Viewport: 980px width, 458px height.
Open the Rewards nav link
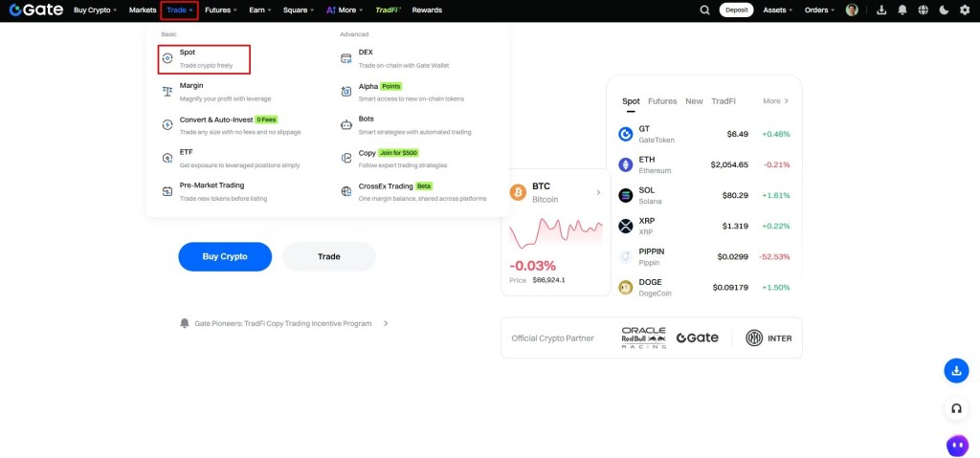[427, 10]
